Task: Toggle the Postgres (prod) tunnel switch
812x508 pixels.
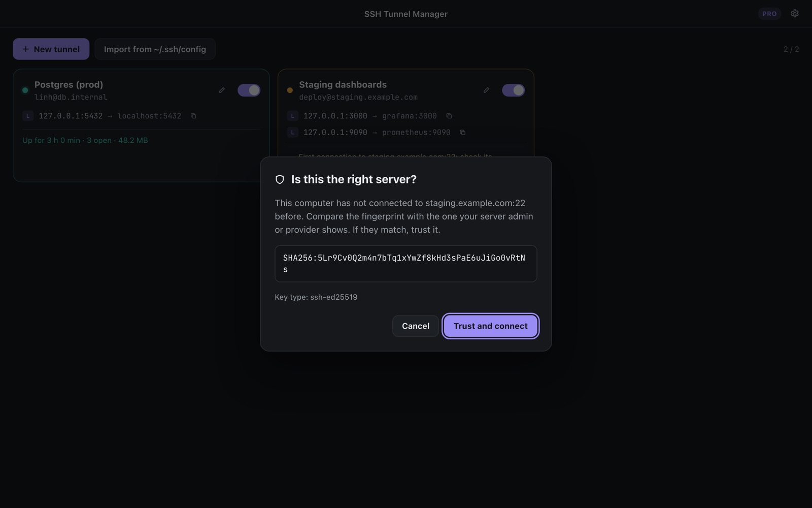Action: click(x=249, y=90)
